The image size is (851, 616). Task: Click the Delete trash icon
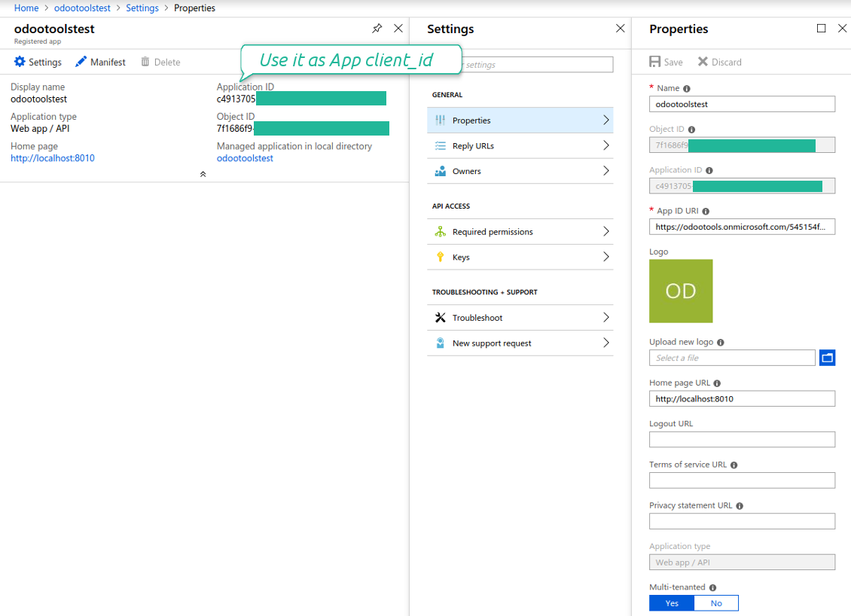tap(145, 62)
